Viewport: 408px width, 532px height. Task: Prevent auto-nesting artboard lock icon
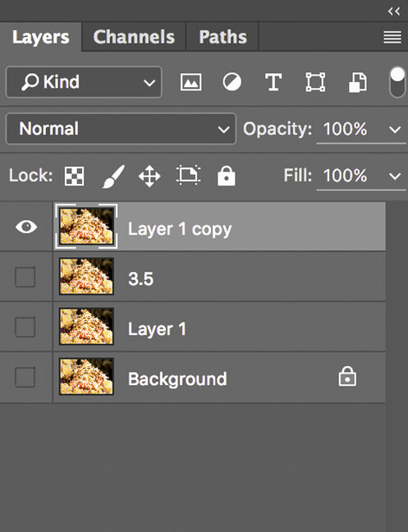tap(188, 176)
